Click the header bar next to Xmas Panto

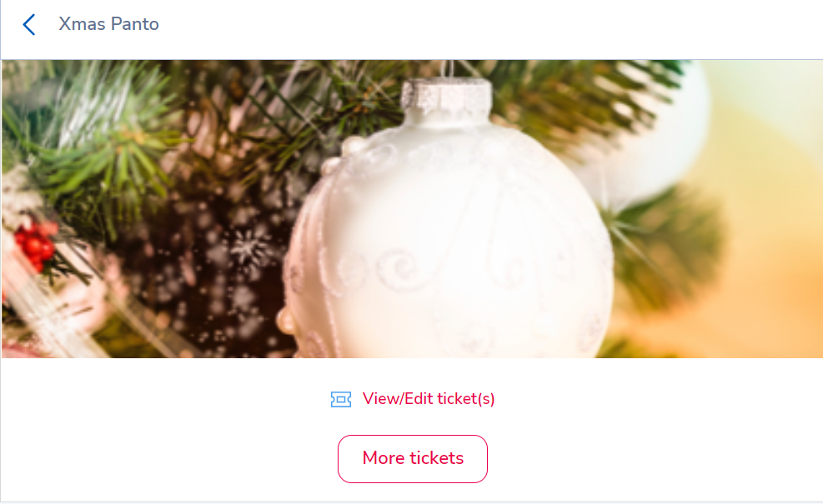(473, 29)
